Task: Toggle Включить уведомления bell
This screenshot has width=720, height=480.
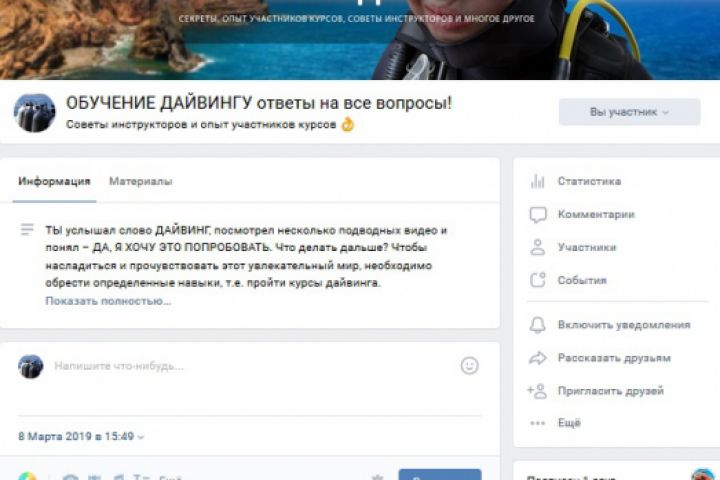Action: tap(538, 325)
